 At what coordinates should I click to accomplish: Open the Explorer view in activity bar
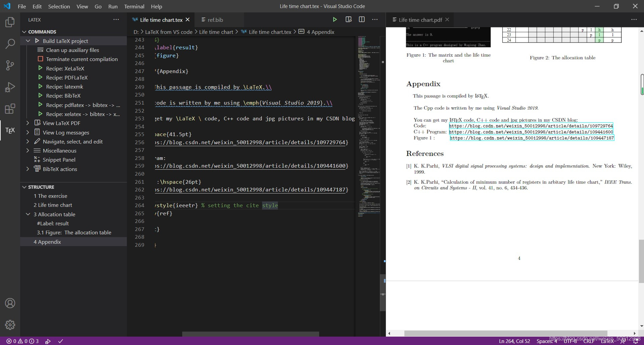coord(10,22)
